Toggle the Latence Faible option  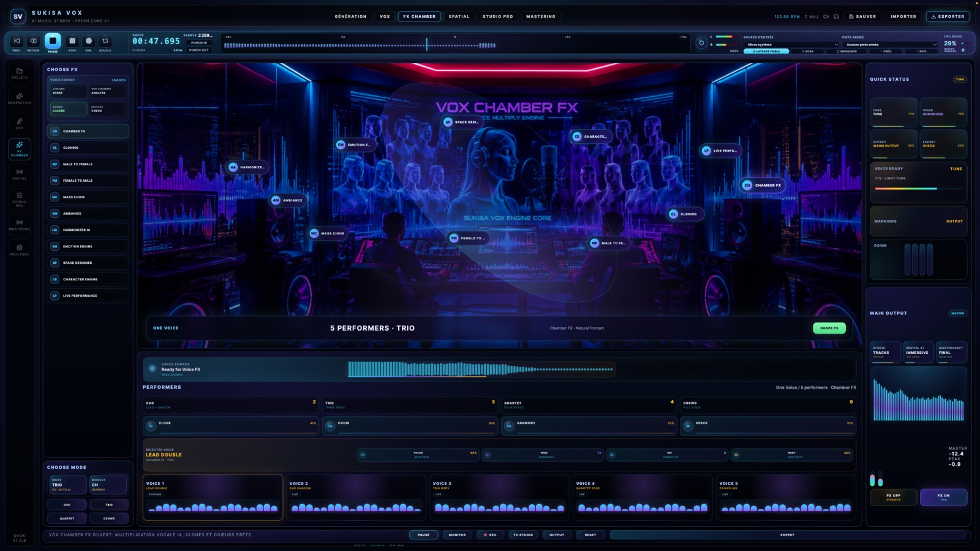[766, 51]
